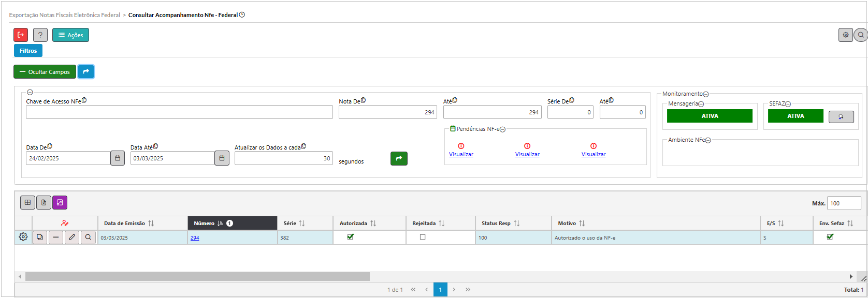
Task: Click the Chave de Acesso NFe field
Action: pyautogui.click(x=179, y=112)
